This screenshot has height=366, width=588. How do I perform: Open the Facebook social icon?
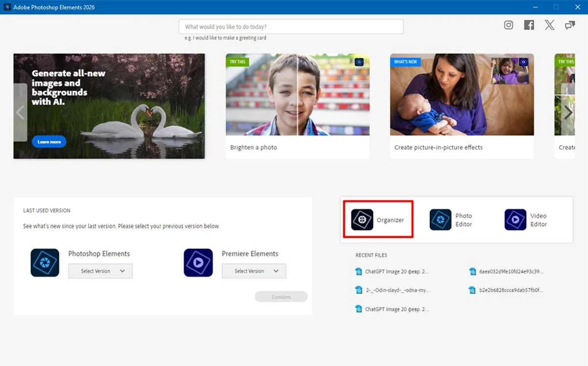[529, 25]
